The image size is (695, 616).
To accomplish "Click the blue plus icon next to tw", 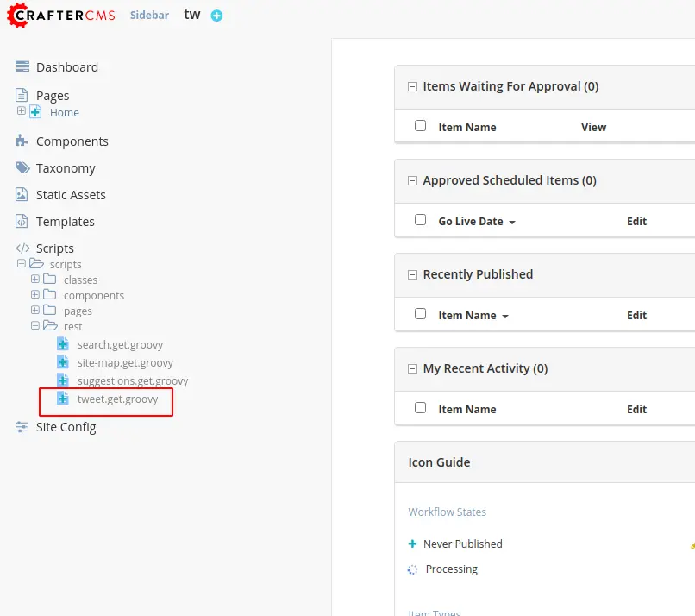I will click(x=216, y=16).
